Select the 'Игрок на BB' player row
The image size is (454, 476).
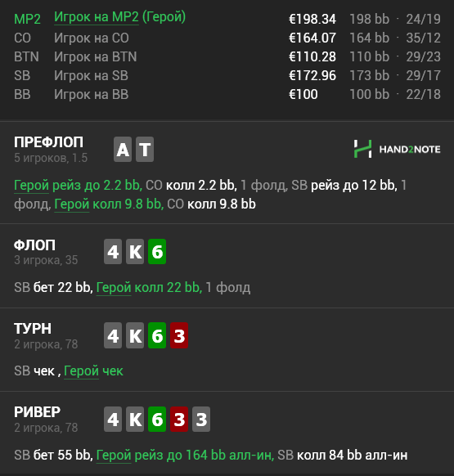(227, 94)
